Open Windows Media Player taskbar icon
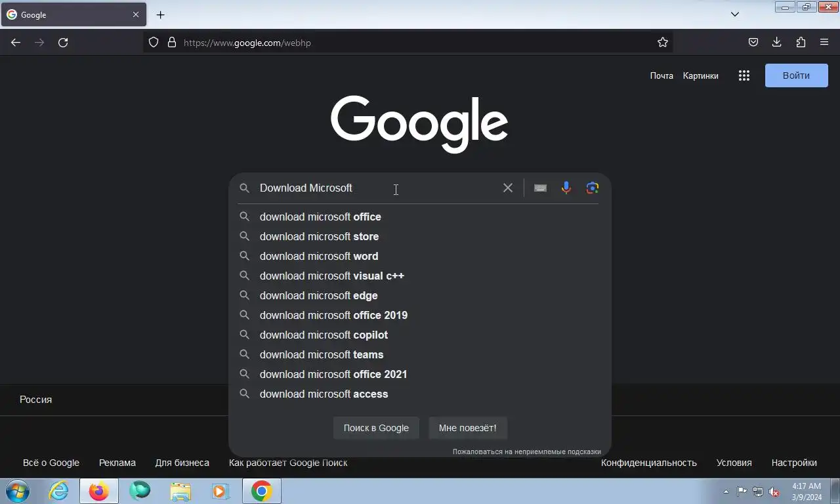The height and width of the screenshot is (504, 840). [x=220, y=491]
